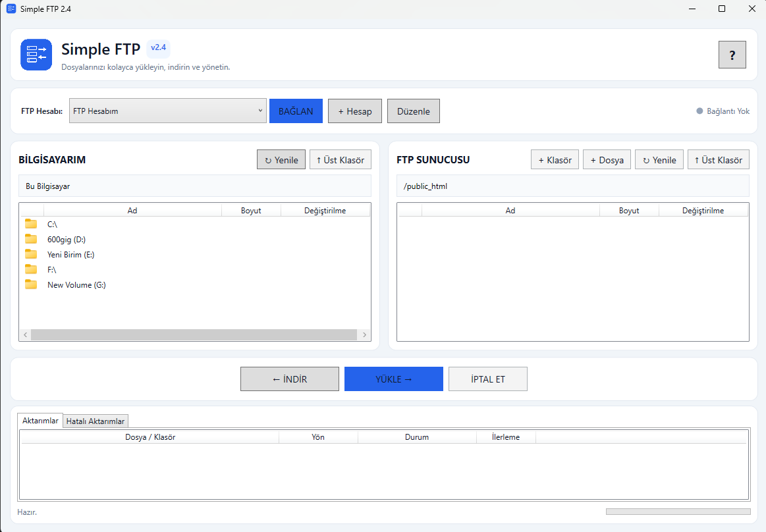
Task: Go up a folder in FTP SUNUCUSU panel
Action: (718, 160)
